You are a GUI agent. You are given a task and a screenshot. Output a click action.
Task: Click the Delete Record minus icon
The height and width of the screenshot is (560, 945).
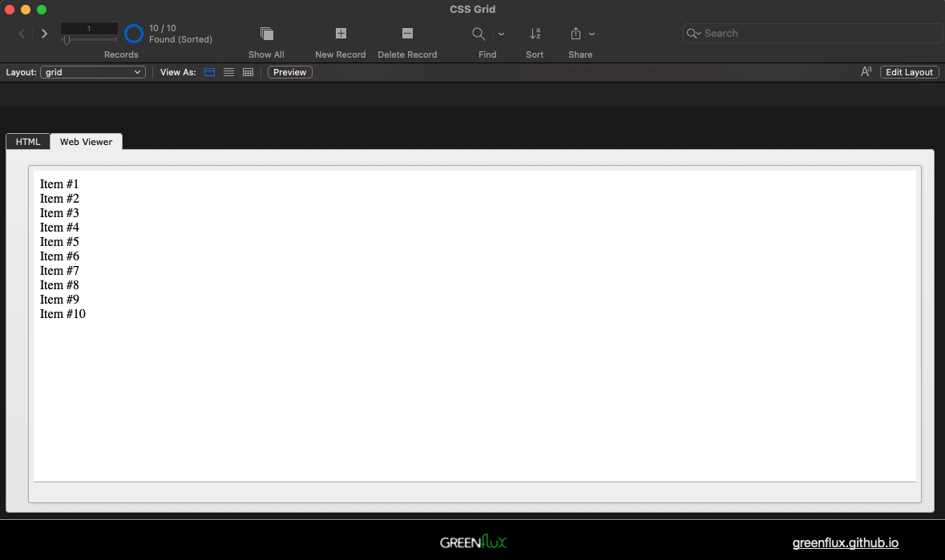(407, 34)
